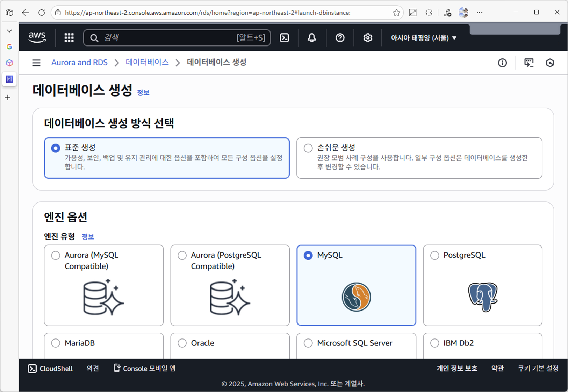Choose the IBM Db2 engine radio button
568x392 pixels.
[434, 343]
